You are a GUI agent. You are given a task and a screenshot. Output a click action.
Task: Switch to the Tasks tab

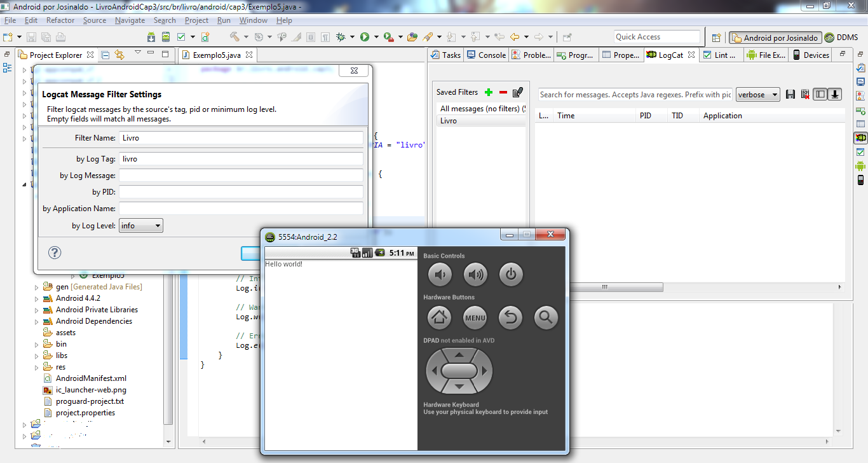(x=445, y=55)
